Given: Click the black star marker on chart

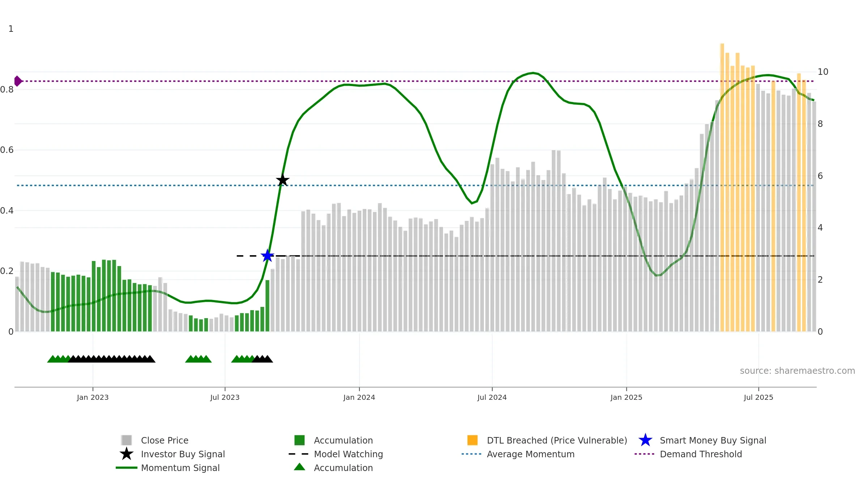Looking at the screenshot, I should pos(282,180).
